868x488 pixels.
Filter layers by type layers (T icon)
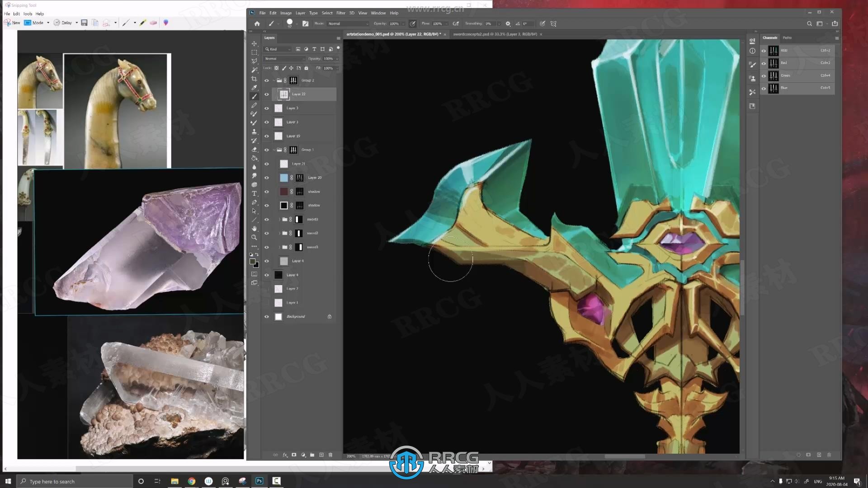point(314,49)
